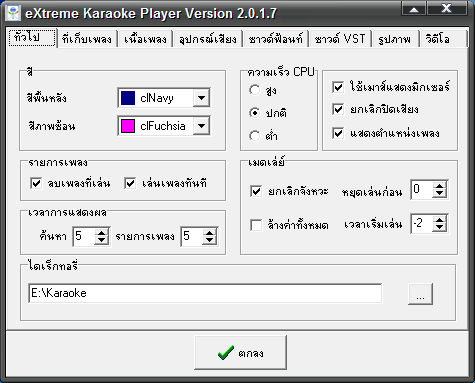The width and height of the screenshot is (475, 383).
Task: Toggle the ยกเลิกจังหวะ checkbox
Action: (x=256, y=191)
